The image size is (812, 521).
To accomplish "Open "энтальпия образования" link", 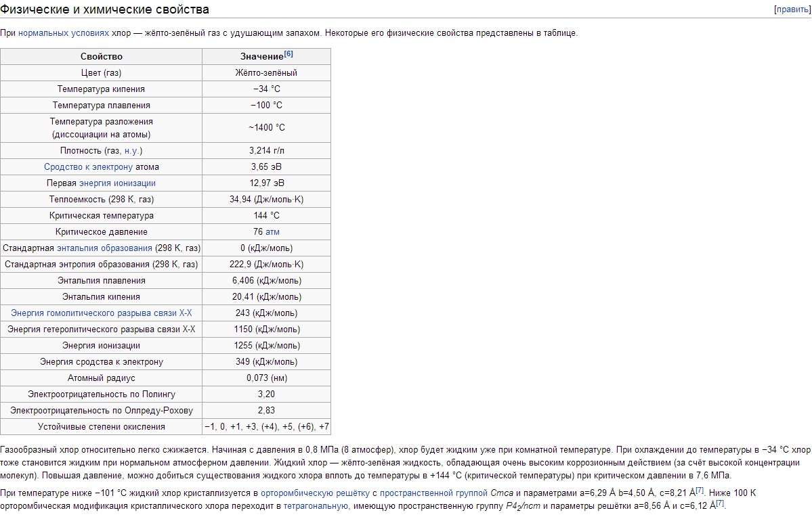I will pyautogui.click(x=104, y=248).
